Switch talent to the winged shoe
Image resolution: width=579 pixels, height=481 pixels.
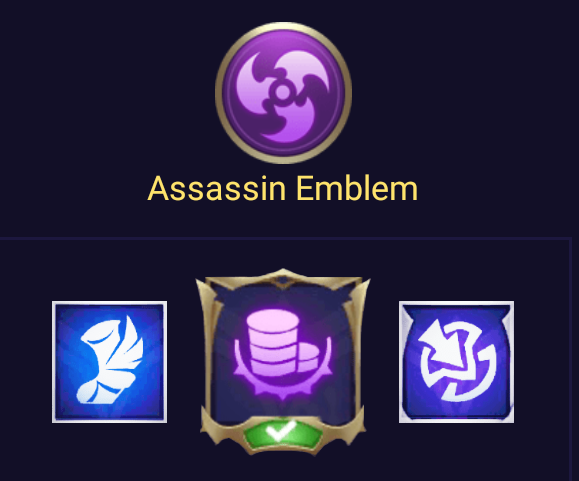click(109, 362)
